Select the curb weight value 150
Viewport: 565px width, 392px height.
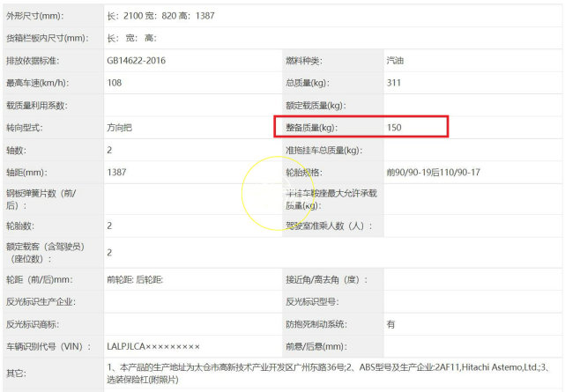394,128
